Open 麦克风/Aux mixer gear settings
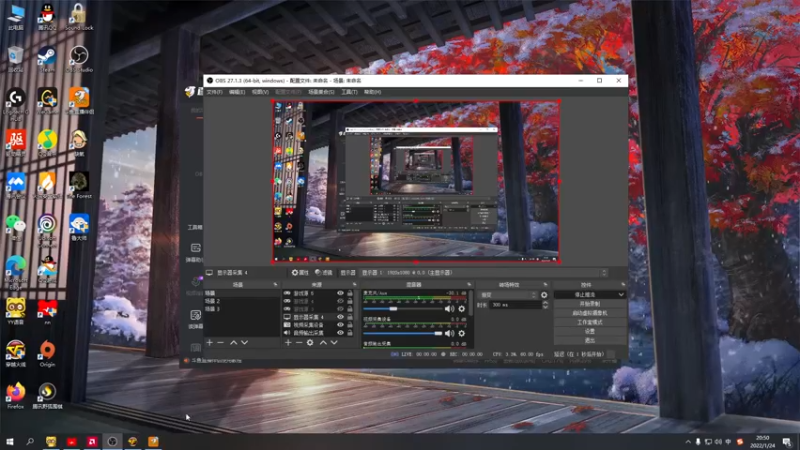The image size is (800, 450). [x=462, y=309]
